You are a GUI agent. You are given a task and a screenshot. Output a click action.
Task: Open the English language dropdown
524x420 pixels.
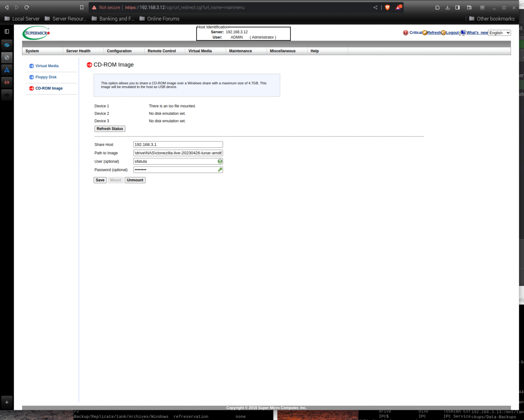pyautogui.click(x=500, y=33)
